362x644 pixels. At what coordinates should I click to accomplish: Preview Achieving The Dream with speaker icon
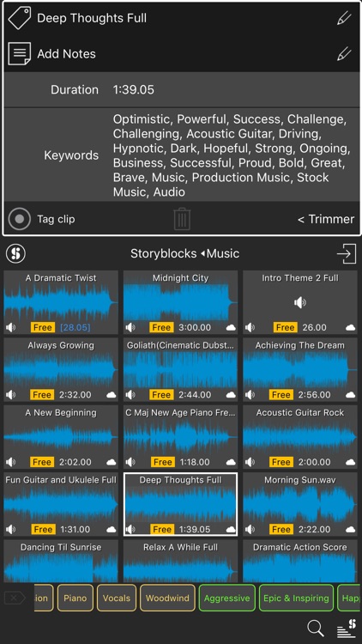pos(250,395)
